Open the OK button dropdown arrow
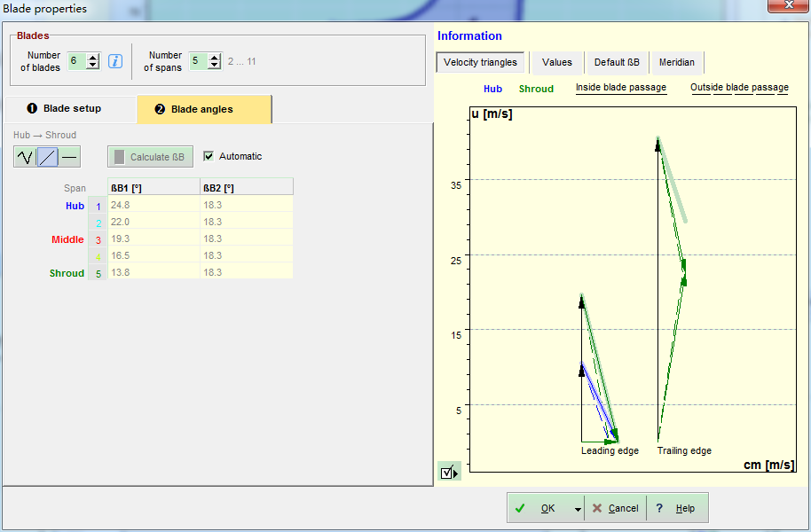This screenshot has width=811, height=532. coord(578,509)
